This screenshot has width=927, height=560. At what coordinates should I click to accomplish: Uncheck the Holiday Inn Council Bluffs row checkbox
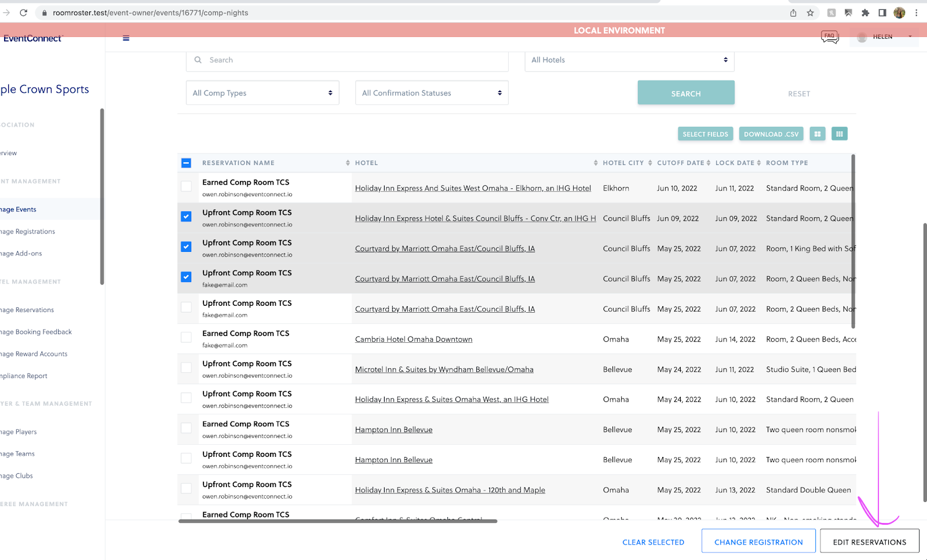pyautogui.click(x=186, y=217)
